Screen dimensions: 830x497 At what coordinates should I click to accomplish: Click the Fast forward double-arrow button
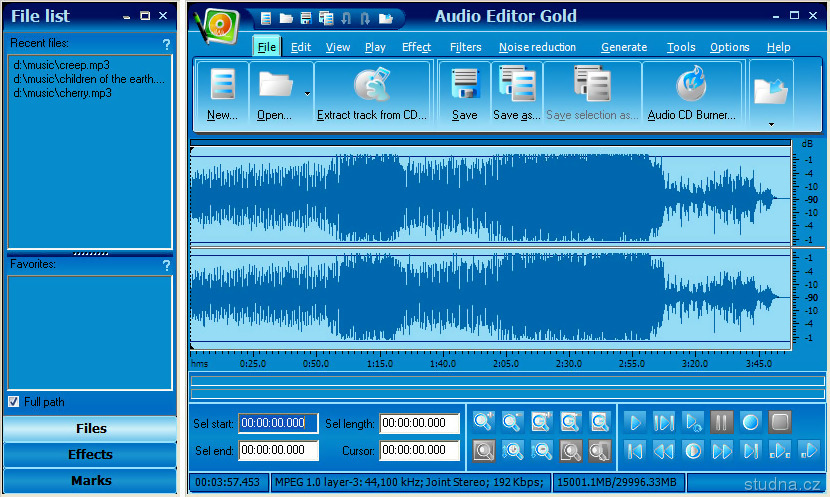click(x=722, y=450)
